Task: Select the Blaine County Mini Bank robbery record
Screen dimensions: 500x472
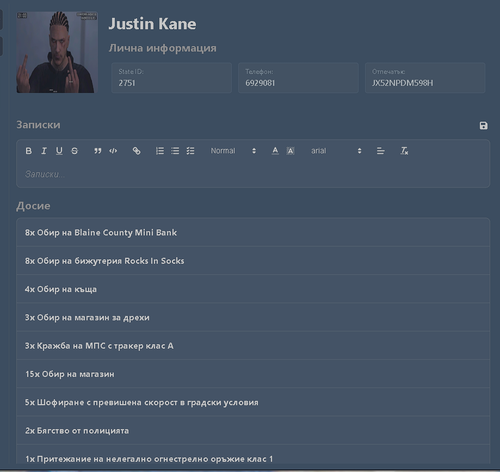Action: (x=253, y=232)
